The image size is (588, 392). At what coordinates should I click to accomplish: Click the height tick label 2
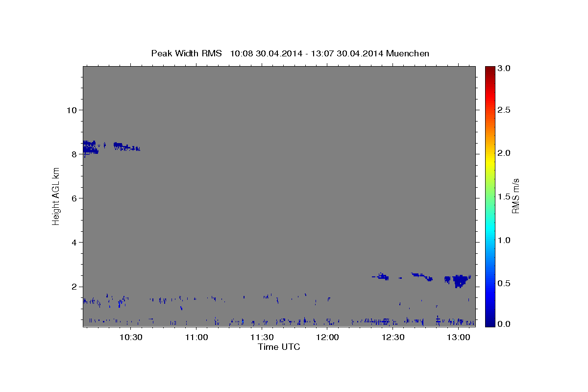pyautogui.click(x=74, y=287)
